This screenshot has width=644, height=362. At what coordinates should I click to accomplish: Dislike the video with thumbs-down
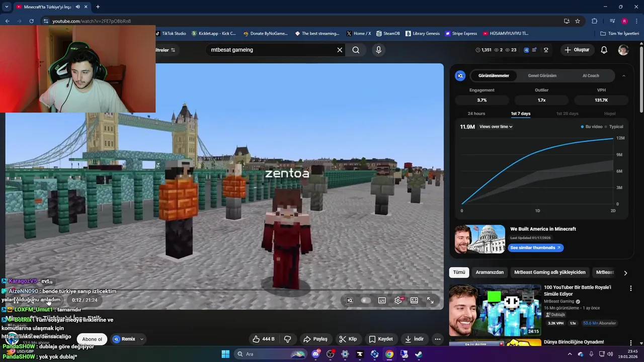(288, 339)
